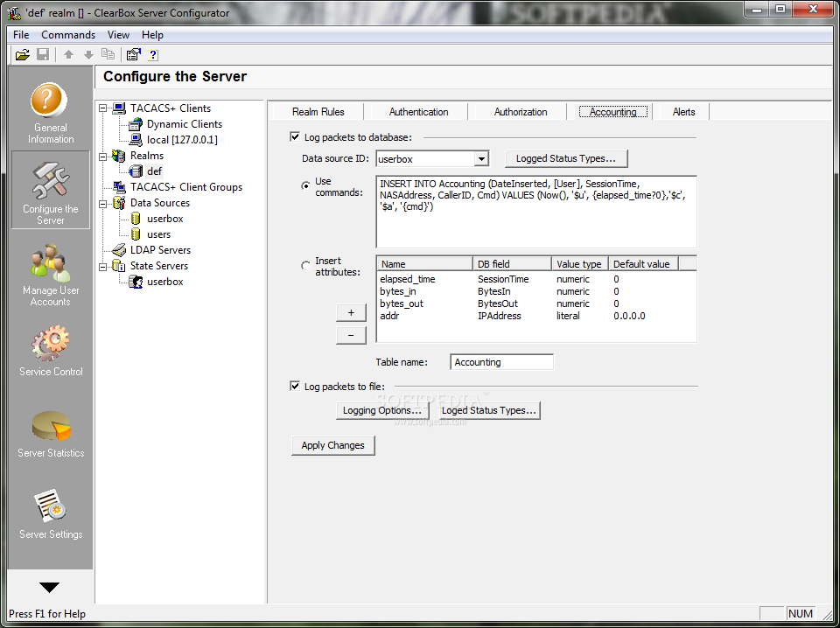The height and width of the screenshot is (628, 840).
Task: Click the TACACS+ Clients computer icon
Action: tap(119, 108)
